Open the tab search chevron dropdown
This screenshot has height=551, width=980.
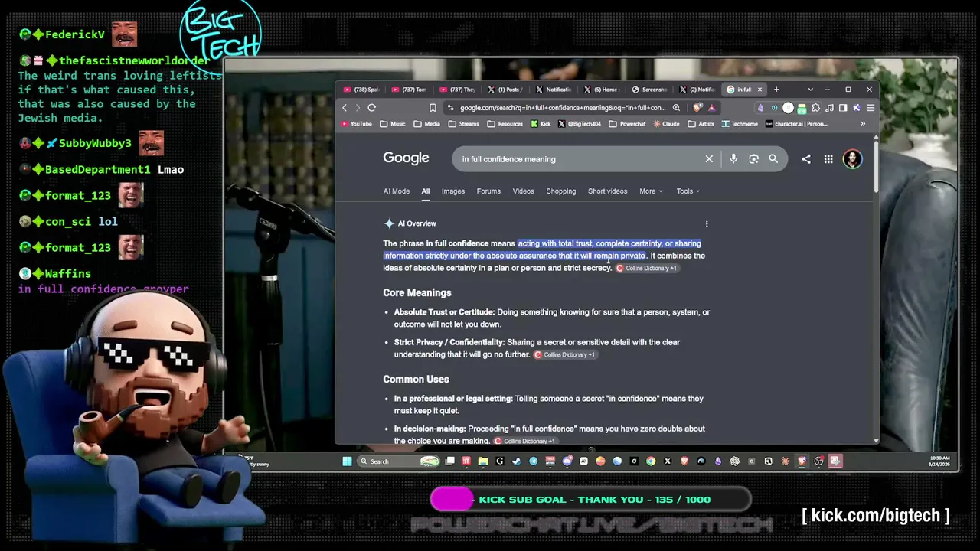pos(811,90)
